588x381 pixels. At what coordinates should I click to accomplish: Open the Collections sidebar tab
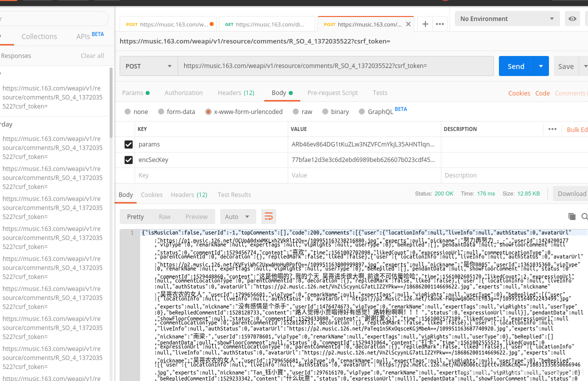[x=40, y=36]
